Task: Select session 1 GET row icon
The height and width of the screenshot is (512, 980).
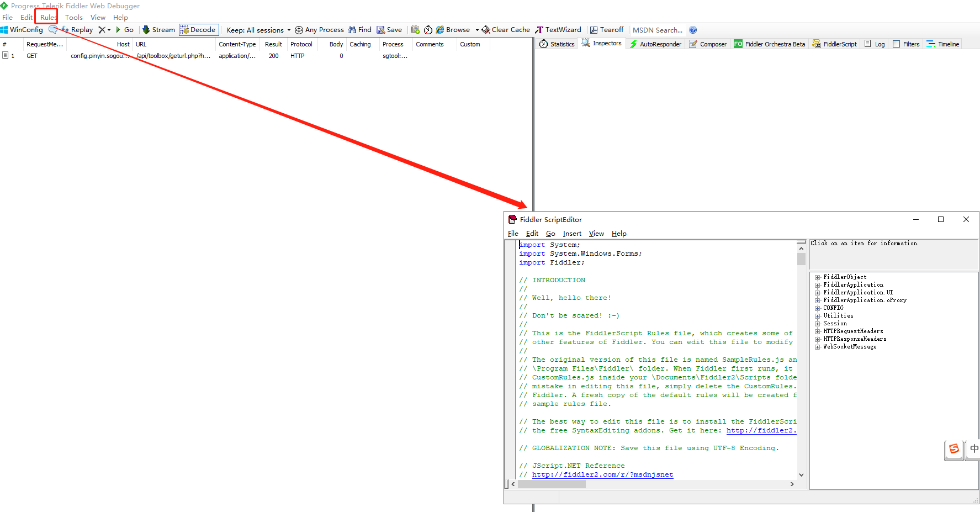Action: point(5,55)
